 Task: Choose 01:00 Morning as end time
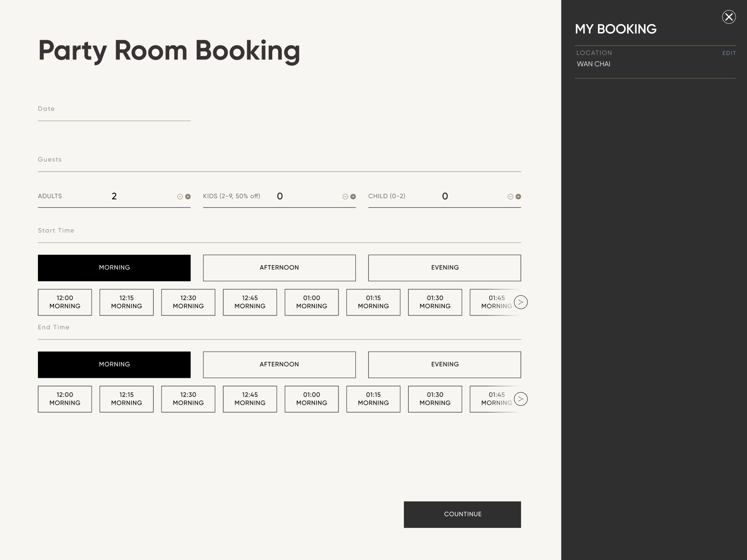311,399
